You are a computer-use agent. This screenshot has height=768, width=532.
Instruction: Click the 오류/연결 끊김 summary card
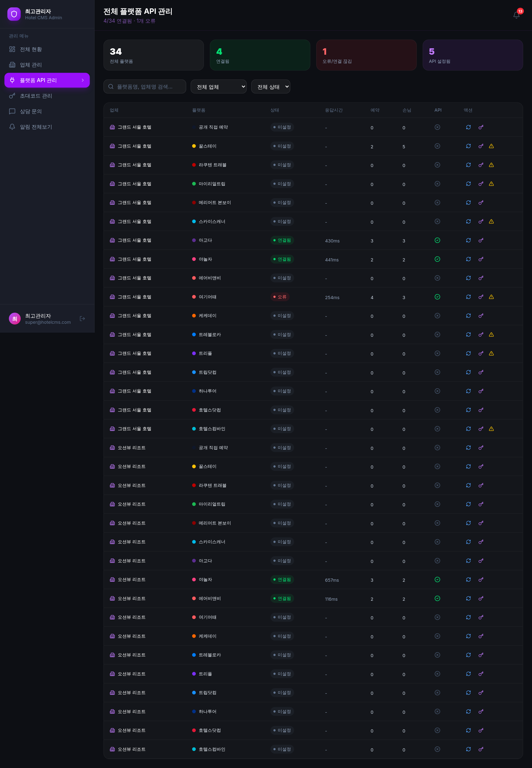[x=366, y=55]
